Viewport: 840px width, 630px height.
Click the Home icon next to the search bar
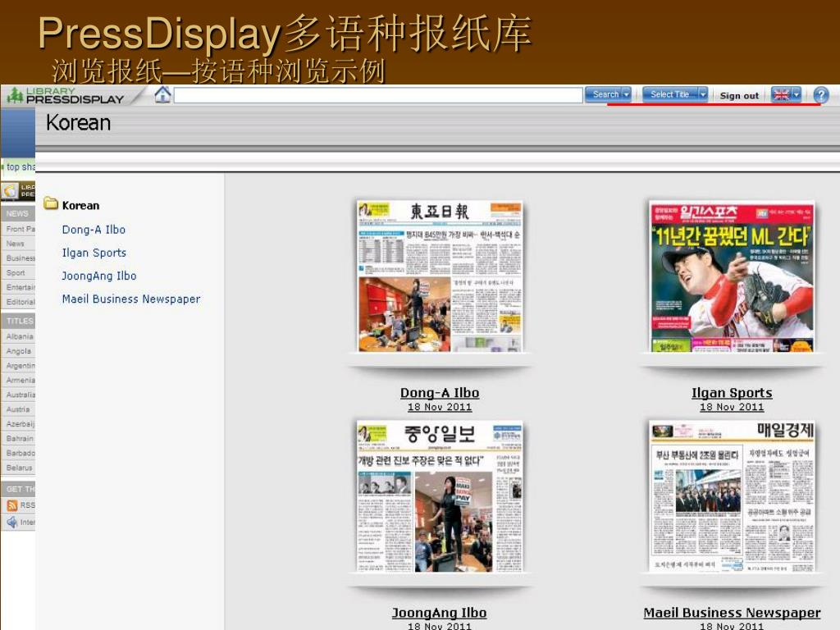point(162,95)
